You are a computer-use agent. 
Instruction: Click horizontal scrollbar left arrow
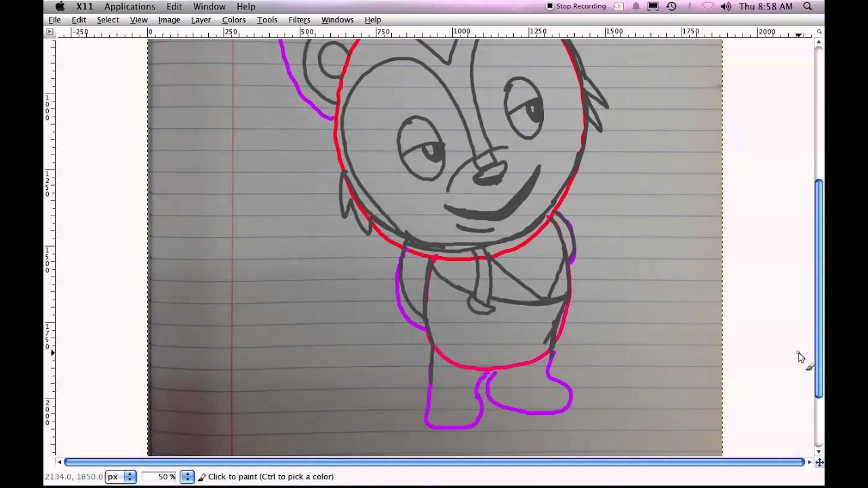tap(59, 462)
